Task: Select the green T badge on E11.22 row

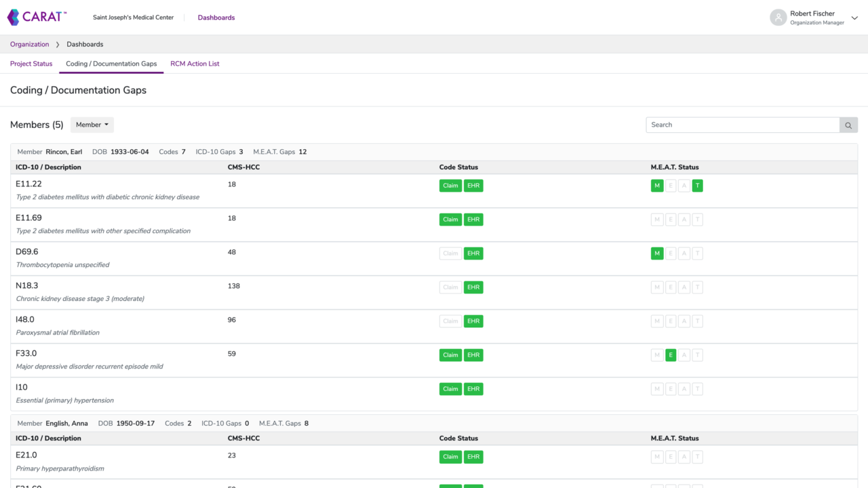Action: pos(697,185)
